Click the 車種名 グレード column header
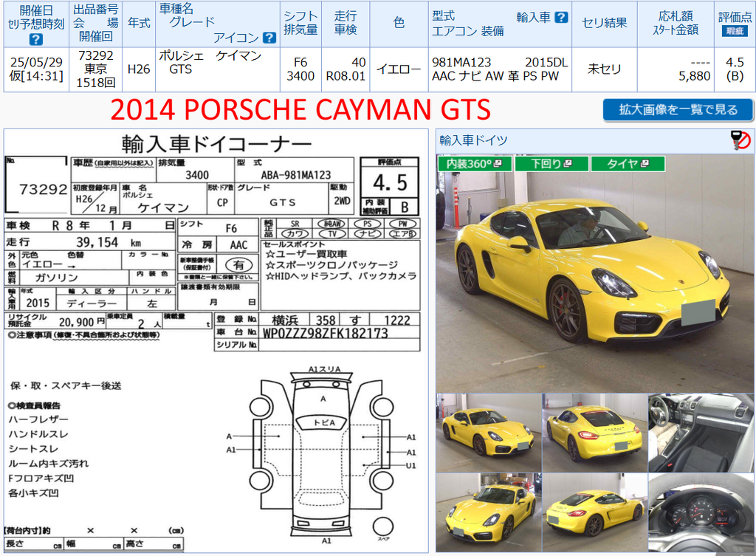 (x=218, y=23)
